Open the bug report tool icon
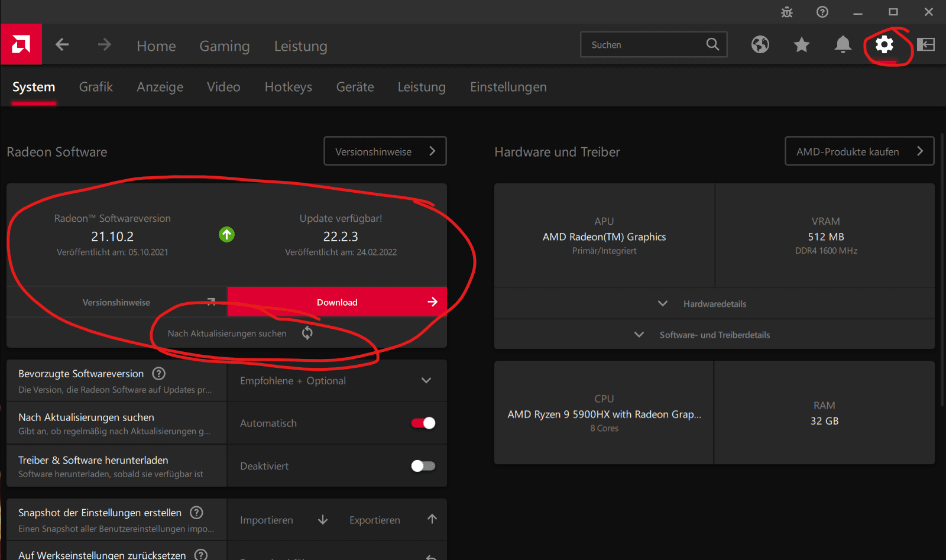Viewport: 946px width, 560px height. pyautogui.click(x=787, y=12)
